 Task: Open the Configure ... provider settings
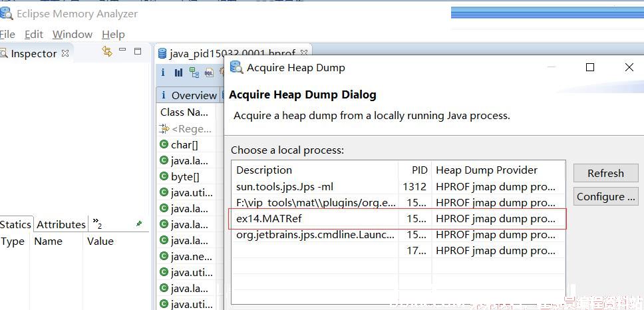tap(606, 197)
